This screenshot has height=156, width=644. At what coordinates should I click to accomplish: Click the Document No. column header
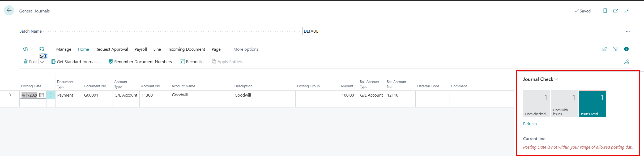pyautogui.click(x=95, y=86)
